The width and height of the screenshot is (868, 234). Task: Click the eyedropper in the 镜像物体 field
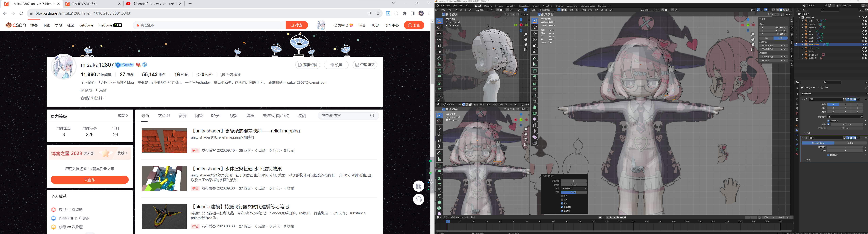(862, 117)
